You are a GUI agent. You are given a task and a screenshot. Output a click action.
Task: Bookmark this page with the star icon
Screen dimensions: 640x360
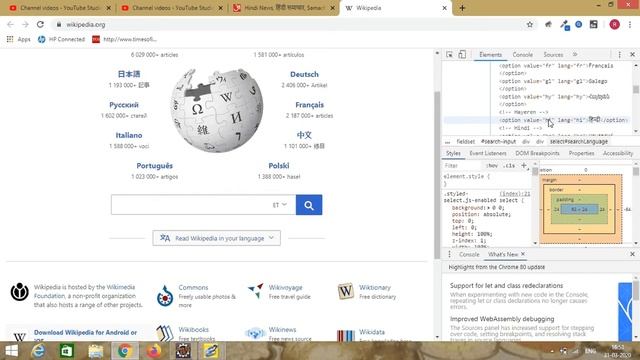tap(529, 24)
